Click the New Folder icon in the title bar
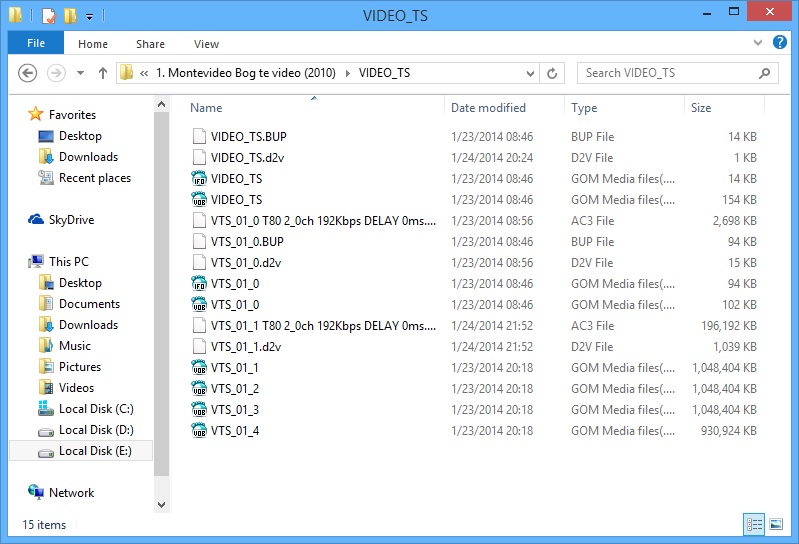 [70, 16]
